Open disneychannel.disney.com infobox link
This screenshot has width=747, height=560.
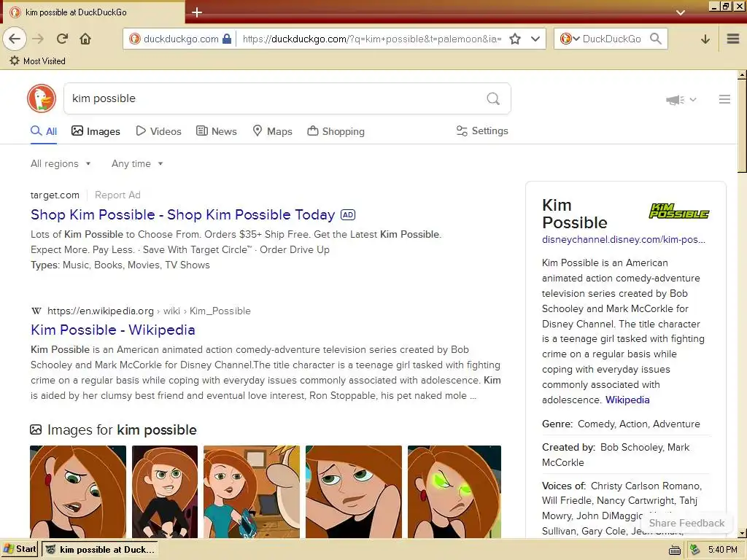click(x=624, y=239)
